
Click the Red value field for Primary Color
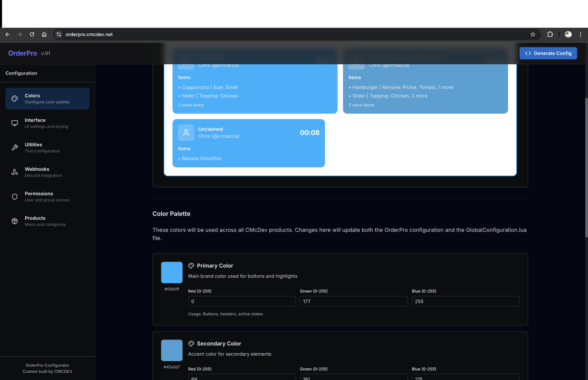coord(242,301)
